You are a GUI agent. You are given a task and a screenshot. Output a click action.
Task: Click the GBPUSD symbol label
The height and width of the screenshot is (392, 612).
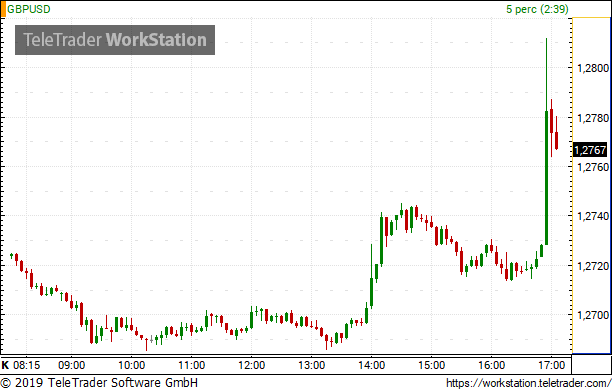click(29, 9)
